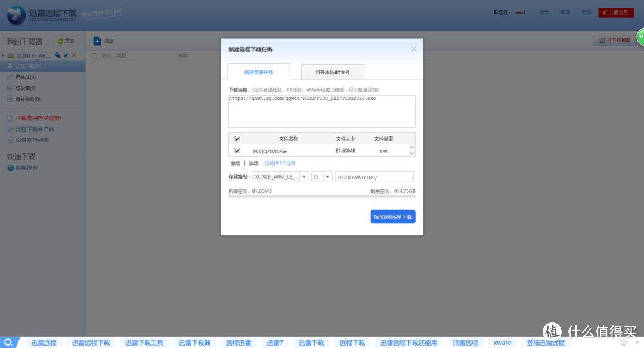Click the 迅雷7 bottom tag
Screen dimensions: 644x348
coord(275,343)
